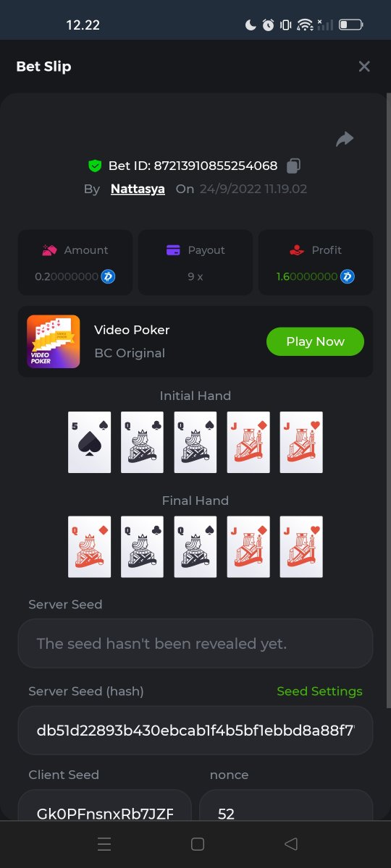Tap the Android back navigation triangle

tap(291, 844)
